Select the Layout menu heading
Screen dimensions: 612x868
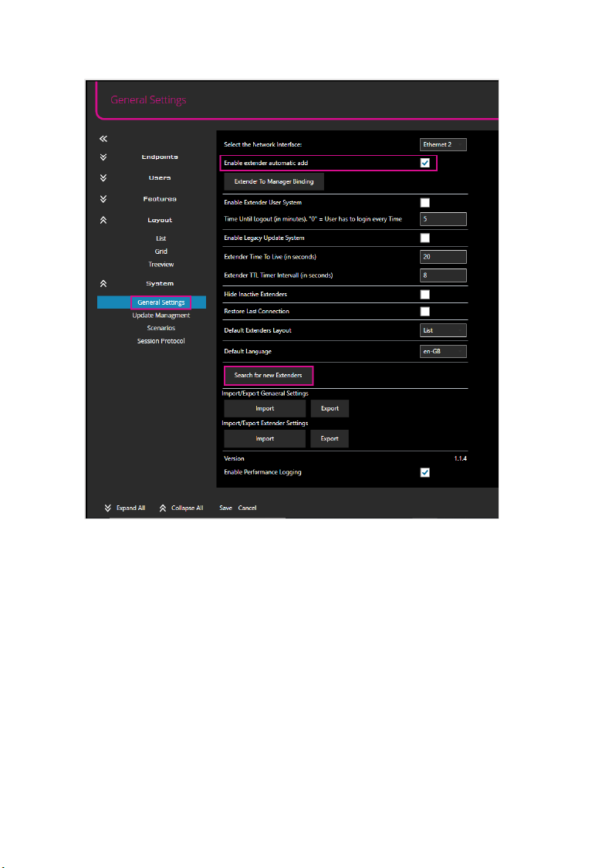pos(160,221)
